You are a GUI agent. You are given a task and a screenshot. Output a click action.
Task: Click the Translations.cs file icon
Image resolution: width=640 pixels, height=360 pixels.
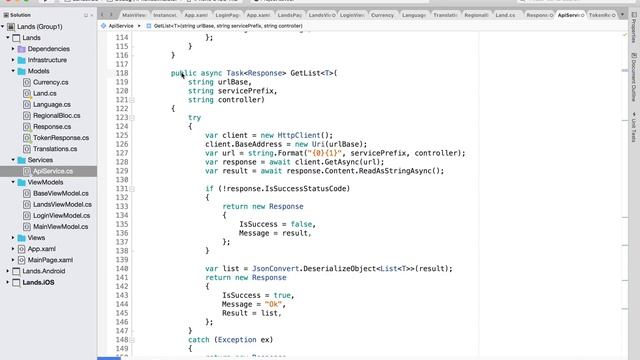click(27, 149)
